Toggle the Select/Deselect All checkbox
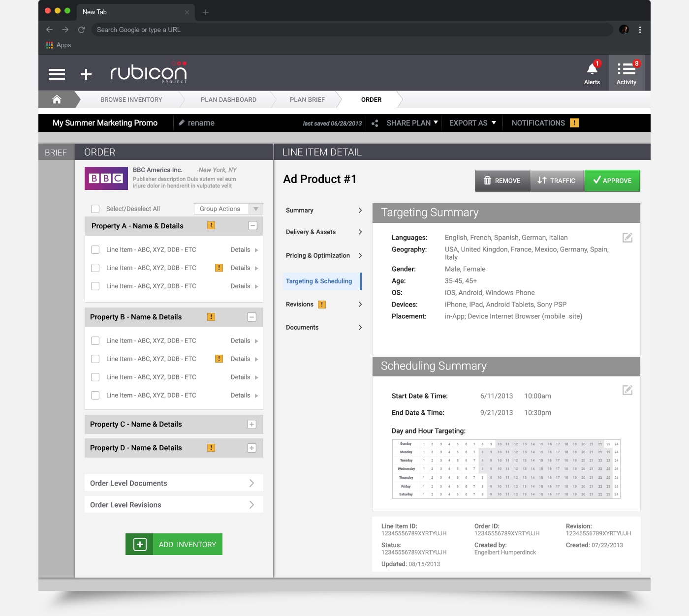Image resolution: width=689 pixels, height=616 pixels. pyautogui.click(x=95, y=209)
